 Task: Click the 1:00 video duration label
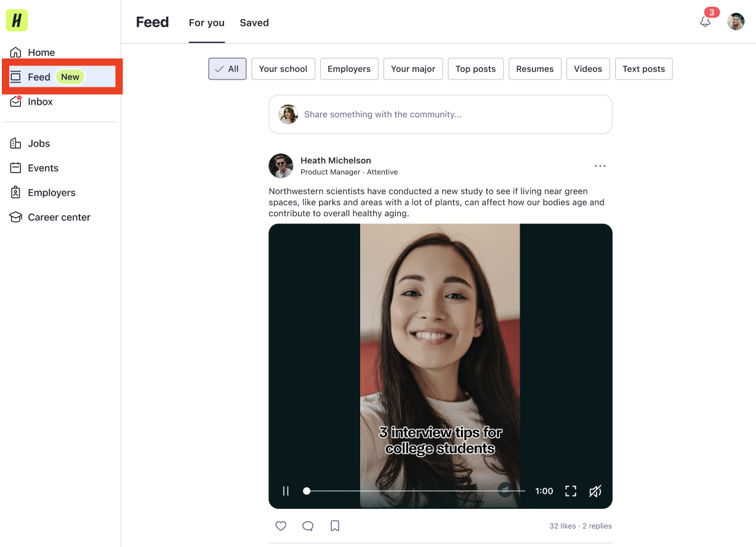tap(544, 491)
